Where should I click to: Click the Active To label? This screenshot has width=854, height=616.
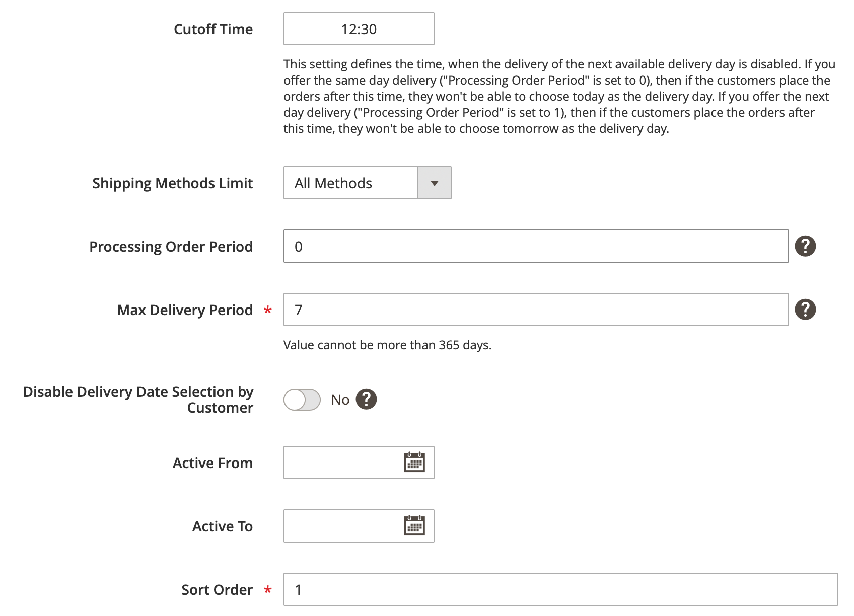pyautogui.click(x=223, y=526)
